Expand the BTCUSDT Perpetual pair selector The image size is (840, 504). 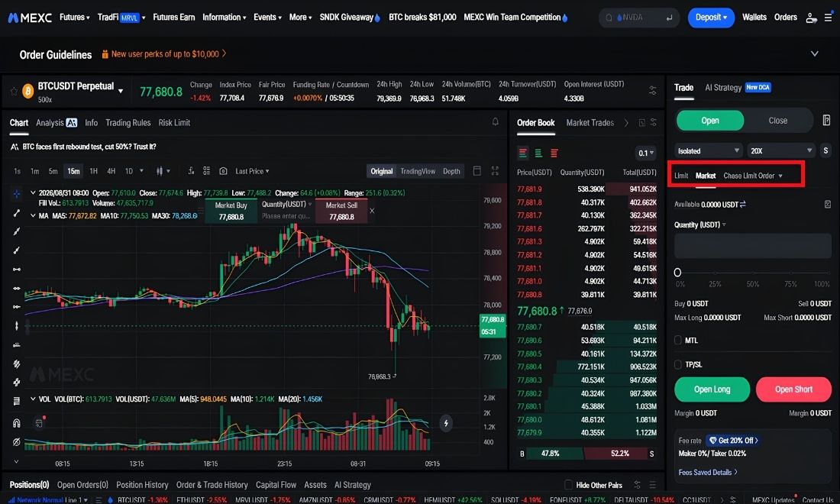pos(121,91)
